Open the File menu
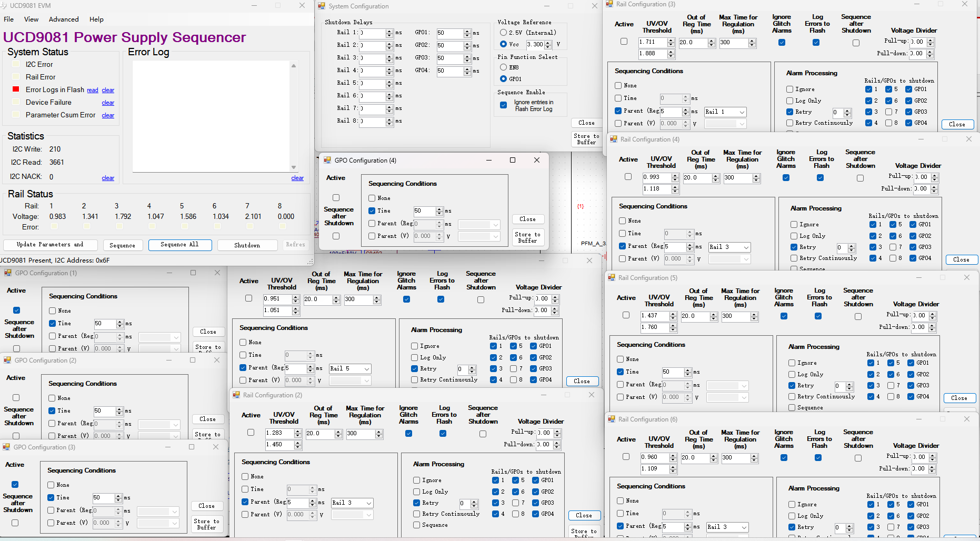Image resolution: width=980 pixels, height=541 pixels. [x=9, y=19]
